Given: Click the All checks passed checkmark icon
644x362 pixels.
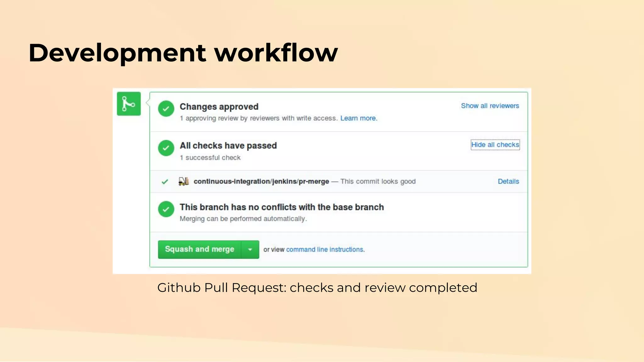Looking at the screenshot, I should coord(166,148).
